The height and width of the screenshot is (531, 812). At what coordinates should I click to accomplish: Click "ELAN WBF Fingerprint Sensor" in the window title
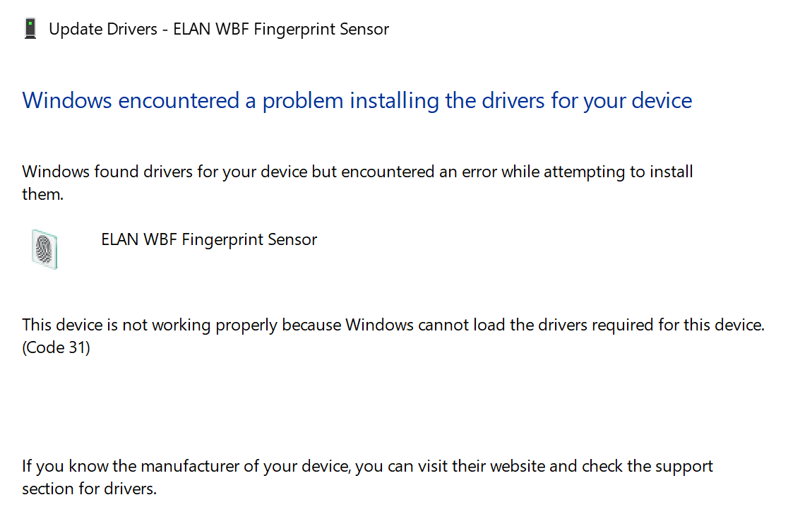(x=280, y=29)
